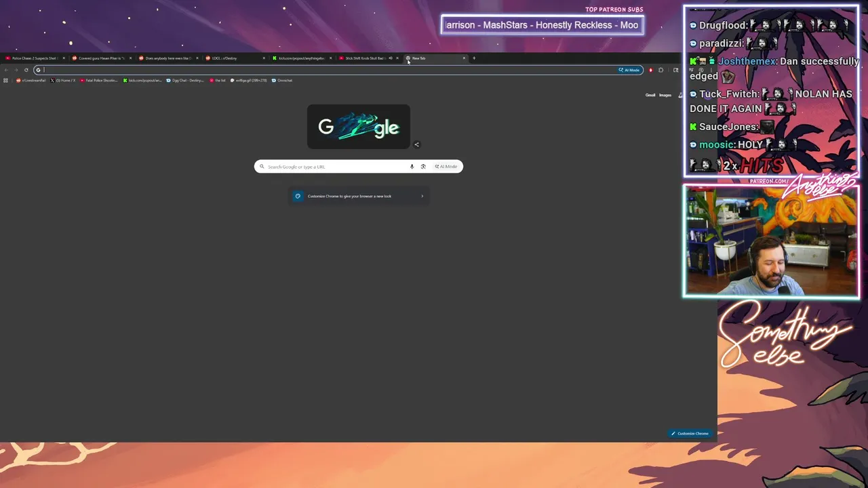Click the Google Doodle logo
Screen dimensions: 868x488
(359, 127)
